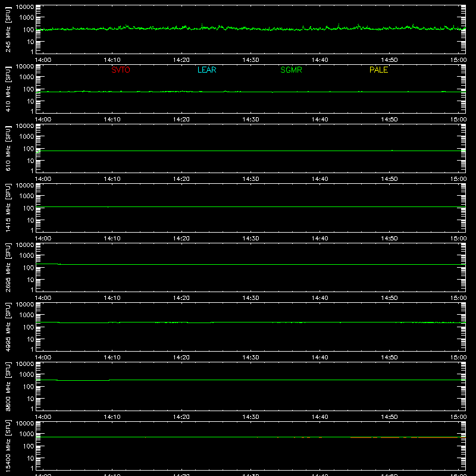The image size is (476, 476).
Task: Click the 610 MHz [SFU] axis label
Action: [8, 149]
